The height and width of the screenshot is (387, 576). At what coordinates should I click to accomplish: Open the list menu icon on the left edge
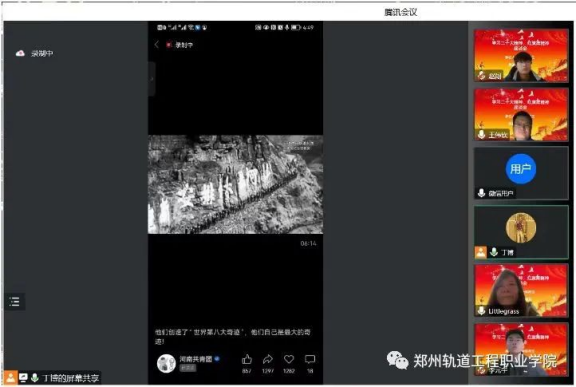(x=15, y=302)
